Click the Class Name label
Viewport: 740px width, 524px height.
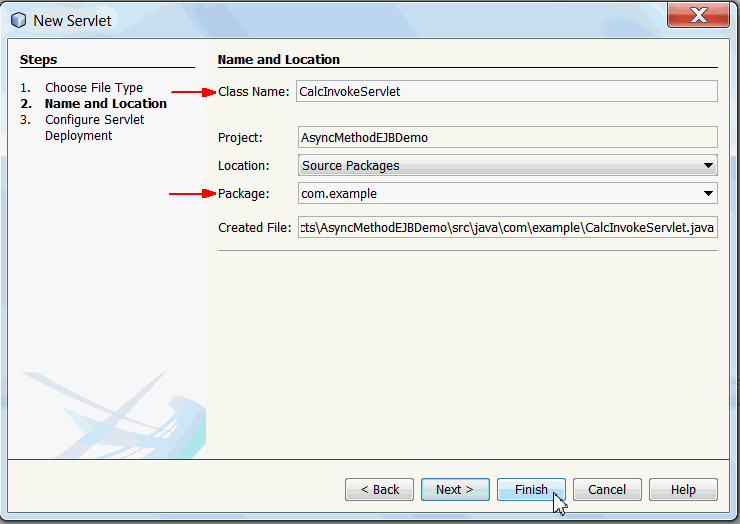[253, 92]
